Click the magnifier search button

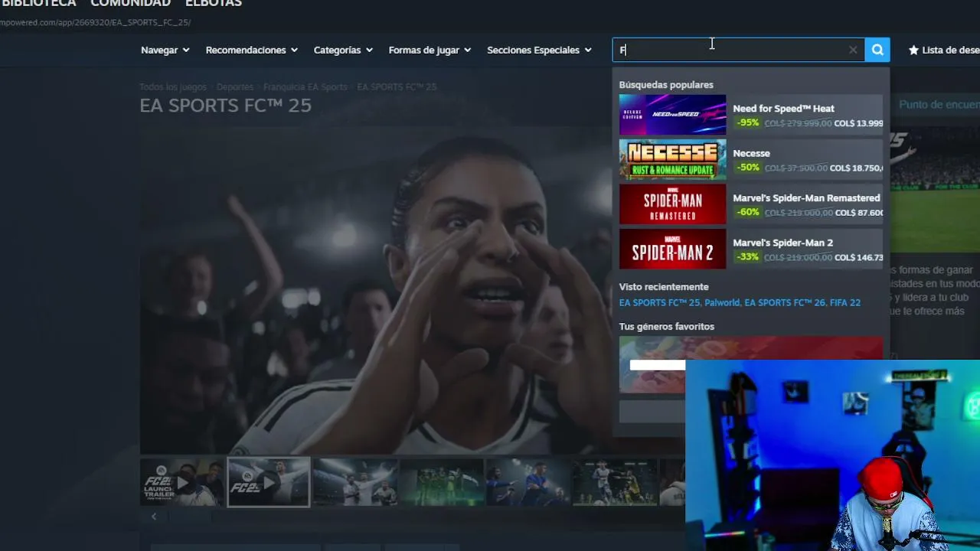(x=877, y=50)
